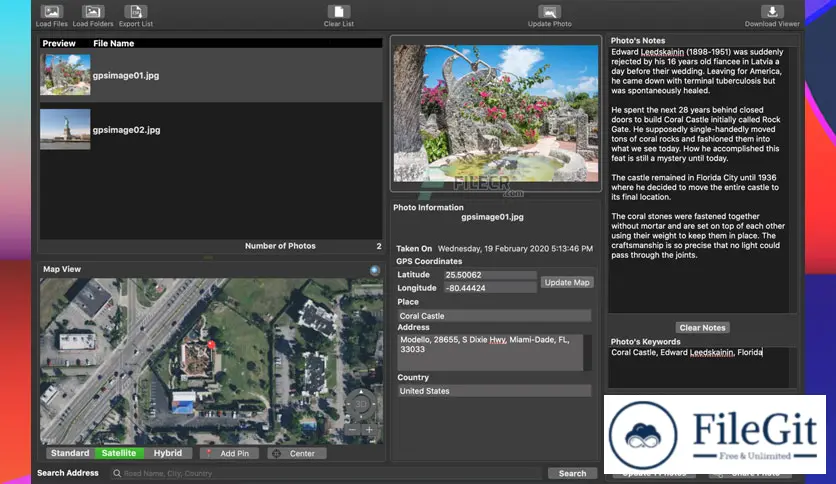This screenshot has height=484, width=836.
Task: Click the Update Map button
Action: 567,283
